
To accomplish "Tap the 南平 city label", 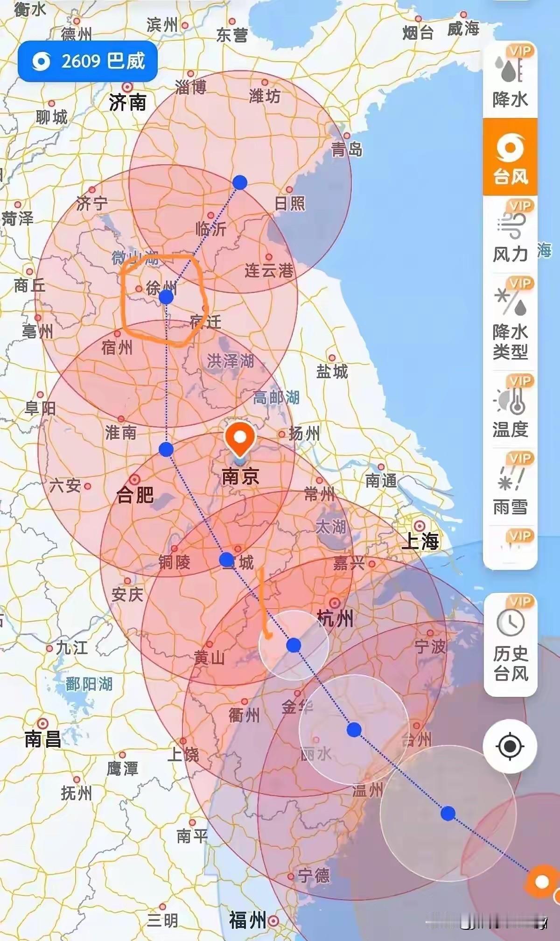I will (192, 836).
